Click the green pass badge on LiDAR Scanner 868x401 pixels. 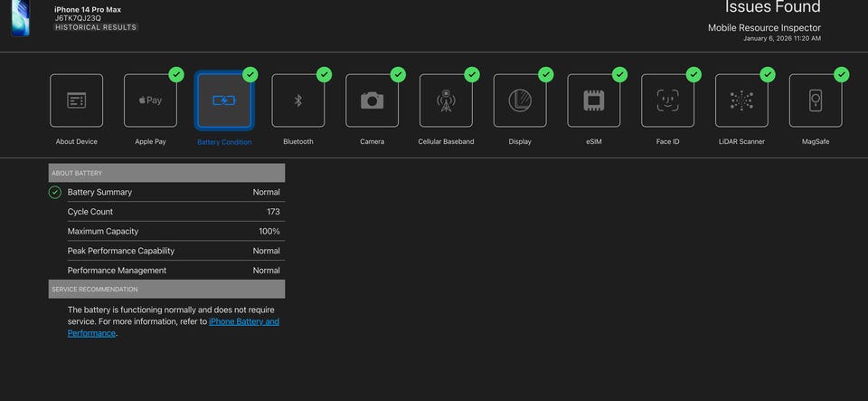coord(768,74)
